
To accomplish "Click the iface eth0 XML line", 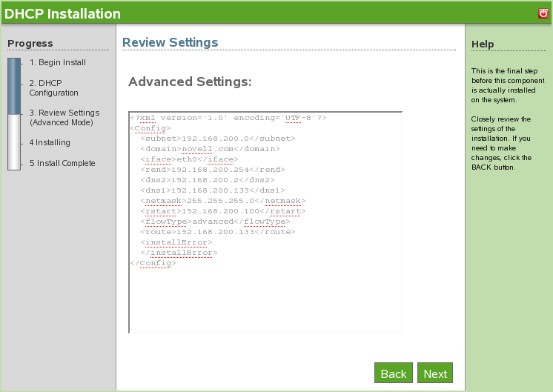I will 189,159.
